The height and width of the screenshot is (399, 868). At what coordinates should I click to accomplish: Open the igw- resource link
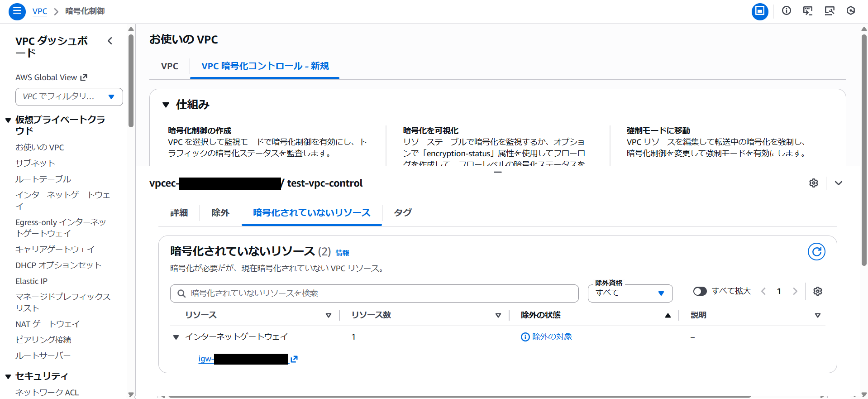point(243,359)
